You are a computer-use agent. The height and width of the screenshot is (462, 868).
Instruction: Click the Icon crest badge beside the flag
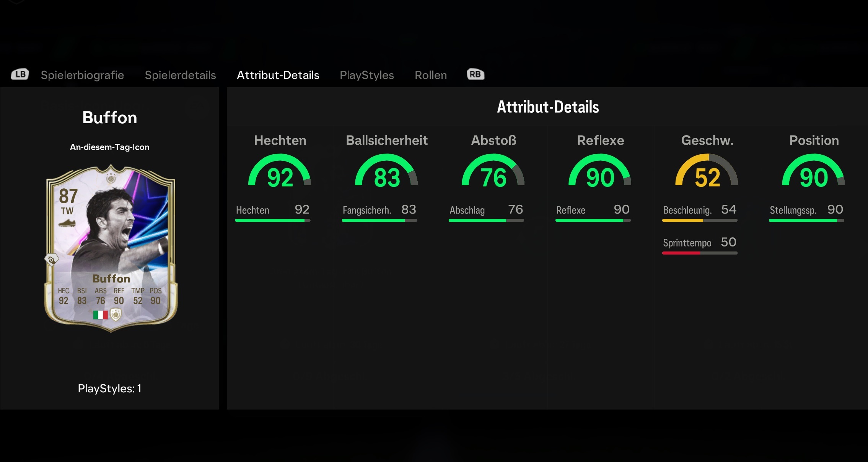tap(116, 315)
